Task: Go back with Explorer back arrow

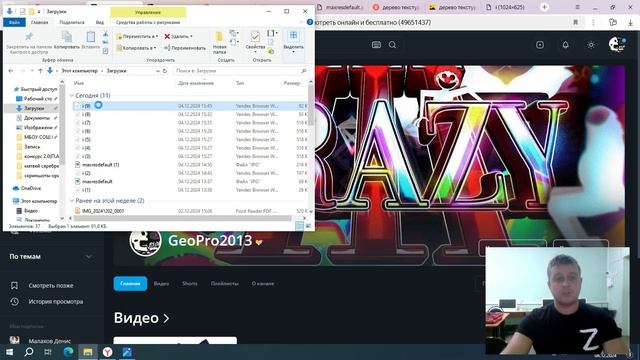Action: click(11, 71)
